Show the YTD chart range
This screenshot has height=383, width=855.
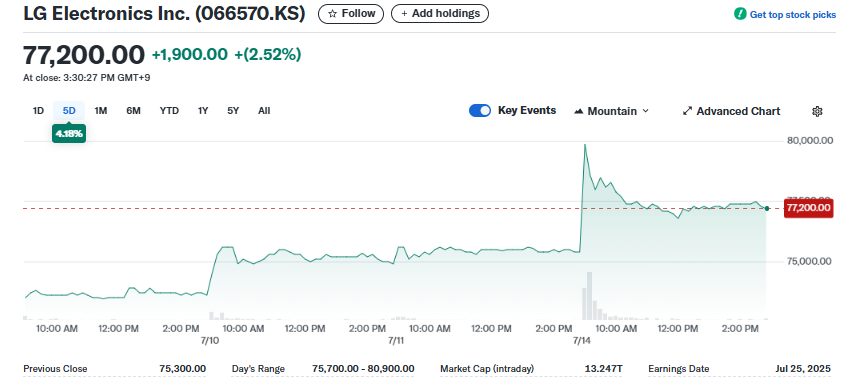(169, 111)
